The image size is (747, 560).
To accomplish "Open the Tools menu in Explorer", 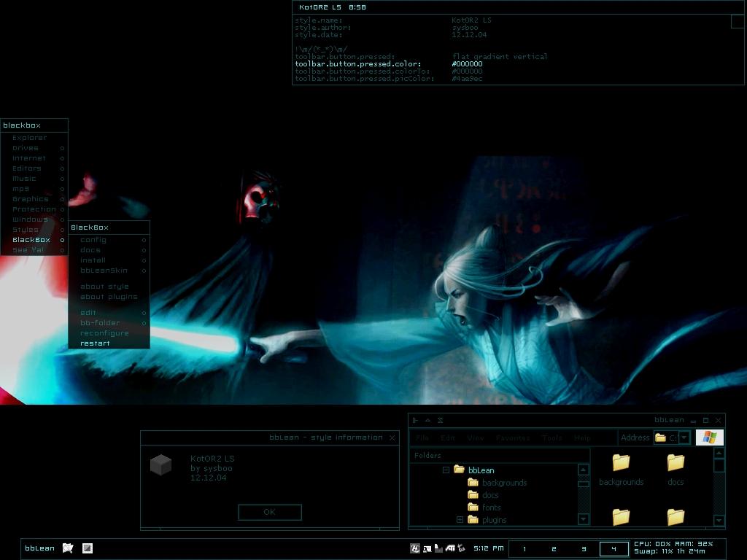I will (552, 437).
